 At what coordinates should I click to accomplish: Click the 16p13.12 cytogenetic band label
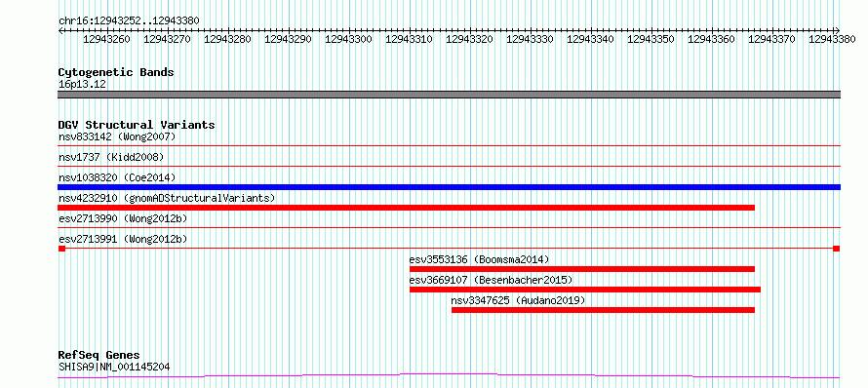[x=82, y=85]
